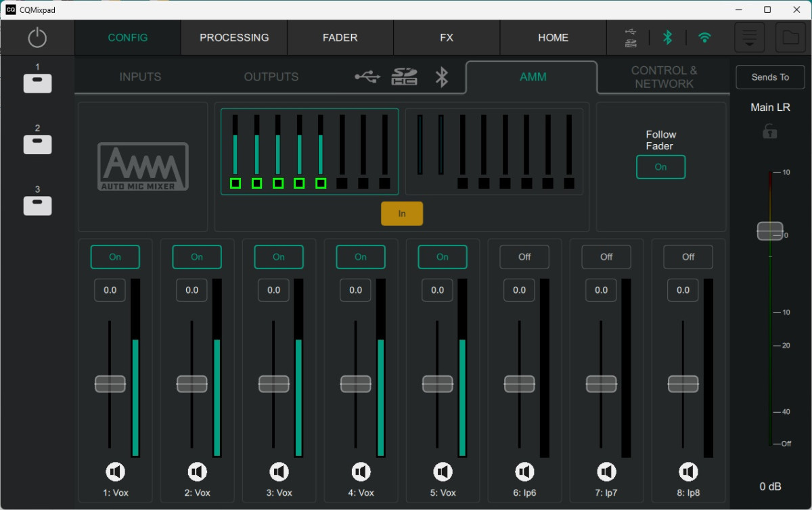Click the 0.0 value box for 5: Vox
The image size is (812, 510).
click(438, 290)
